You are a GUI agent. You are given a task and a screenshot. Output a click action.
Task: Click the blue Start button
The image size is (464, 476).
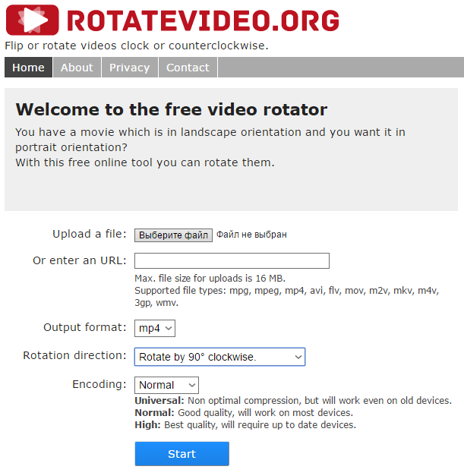coord(182,454)
